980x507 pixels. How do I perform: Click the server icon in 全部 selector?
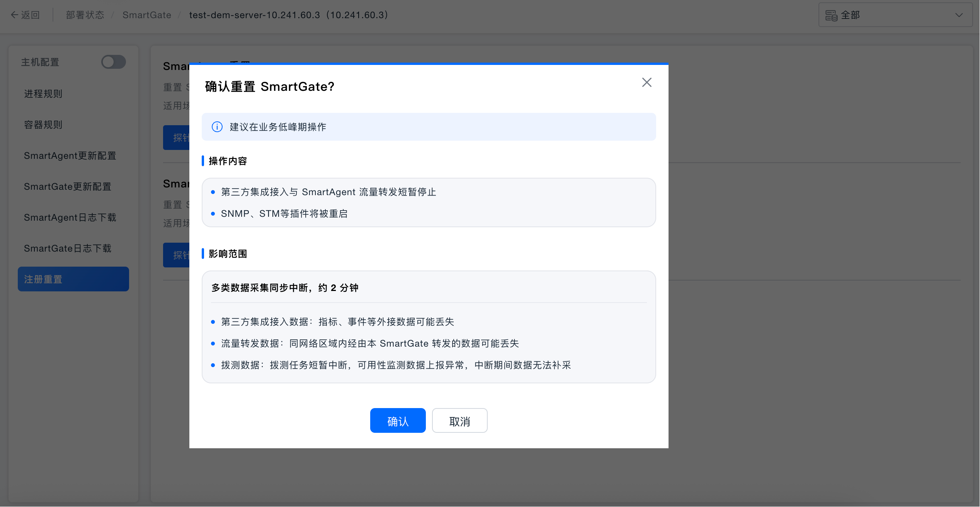tap(831, 15)
